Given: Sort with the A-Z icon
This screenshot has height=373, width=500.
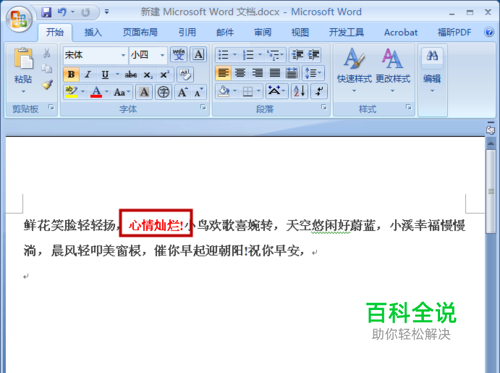Looking at the screenshot, I should click(x=299, y=91).
